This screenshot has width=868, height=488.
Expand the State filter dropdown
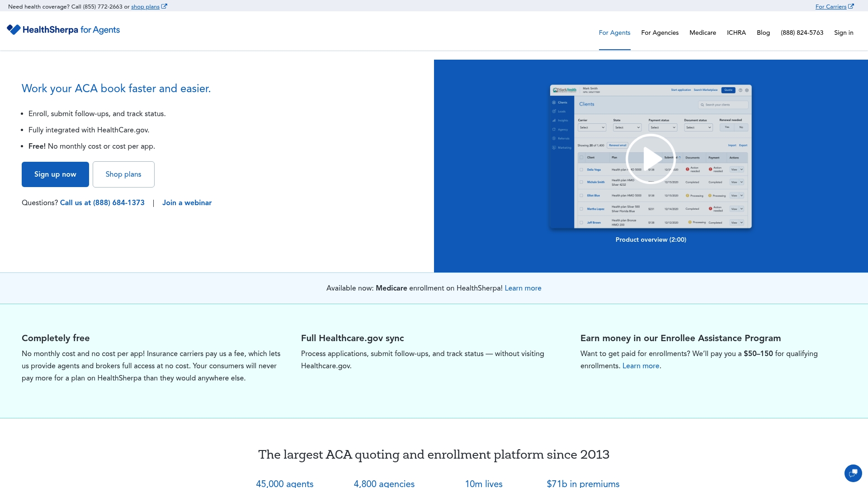click(x=627, y=127)
